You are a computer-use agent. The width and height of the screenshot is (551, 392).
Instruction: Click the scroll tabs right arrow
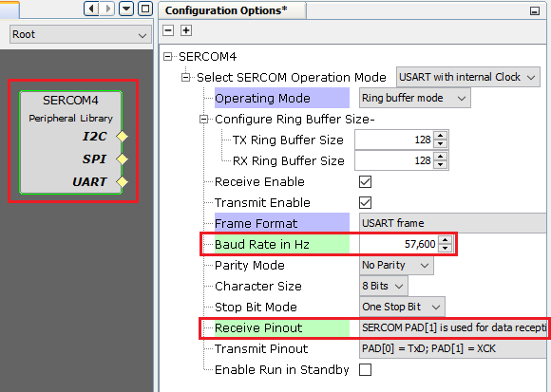pos(108,9)
